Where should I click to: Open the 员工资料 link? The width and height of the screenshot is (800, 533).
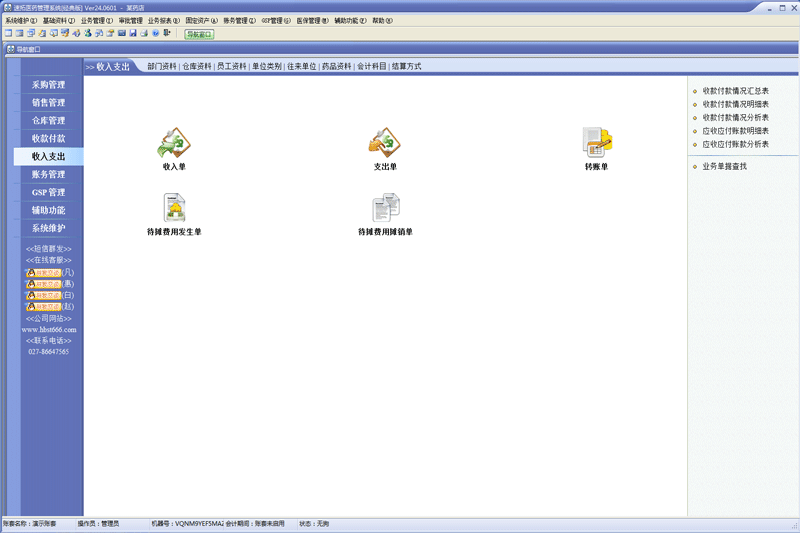click(x=232, y=67)
